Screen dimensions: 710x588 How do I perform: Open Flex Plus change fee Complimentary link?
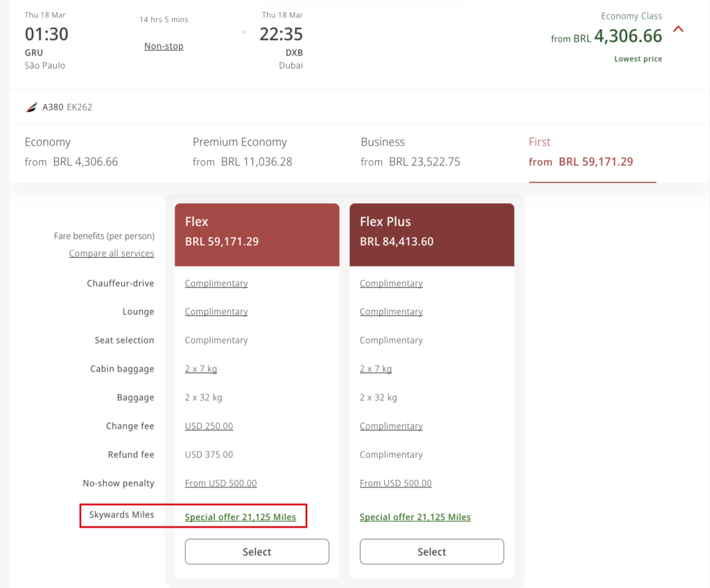pos(391,426)
